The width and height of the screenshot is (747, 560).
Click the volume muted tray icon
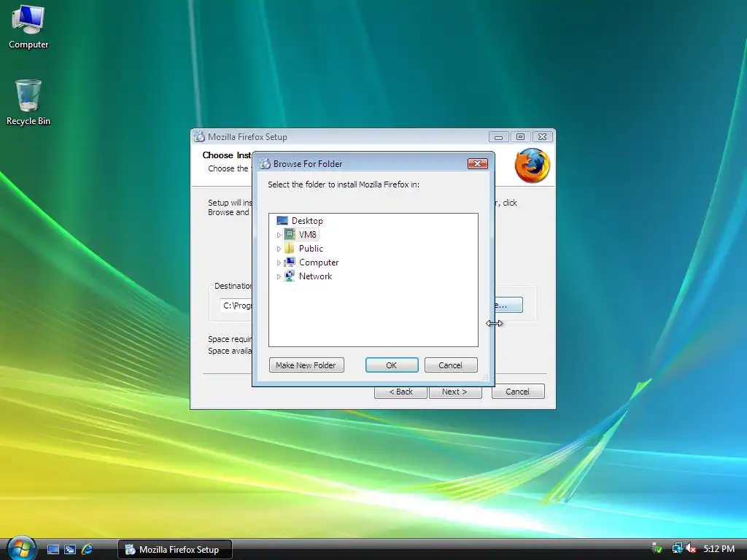point(691,548)
